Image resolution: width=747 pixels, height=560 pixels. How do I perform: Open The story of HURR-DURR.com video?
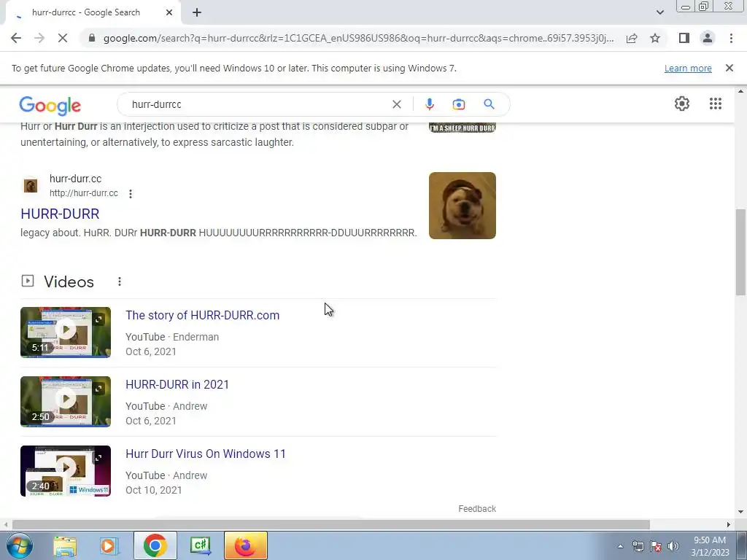tap(203, 315)
